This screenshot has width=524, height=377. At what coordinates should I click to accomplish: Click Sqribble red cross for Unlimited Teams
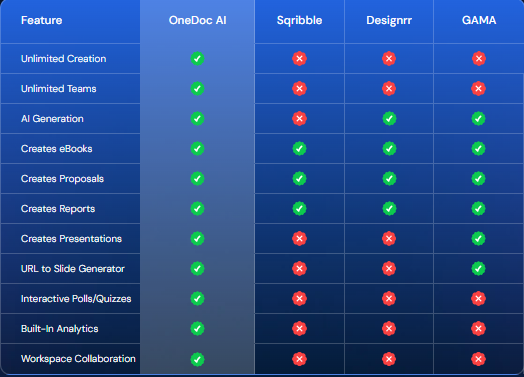pos(299,89)
